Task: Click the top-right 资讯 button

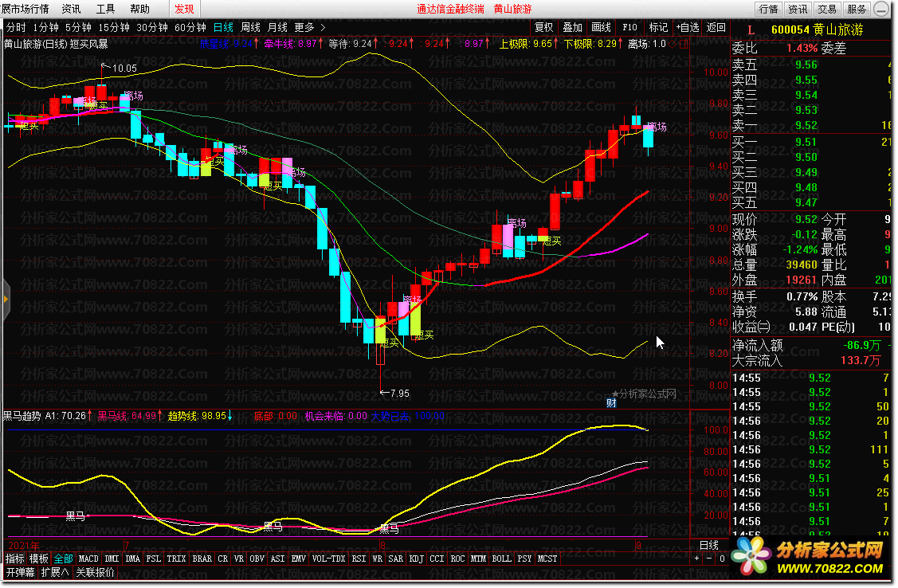Action: coord(798,9)
